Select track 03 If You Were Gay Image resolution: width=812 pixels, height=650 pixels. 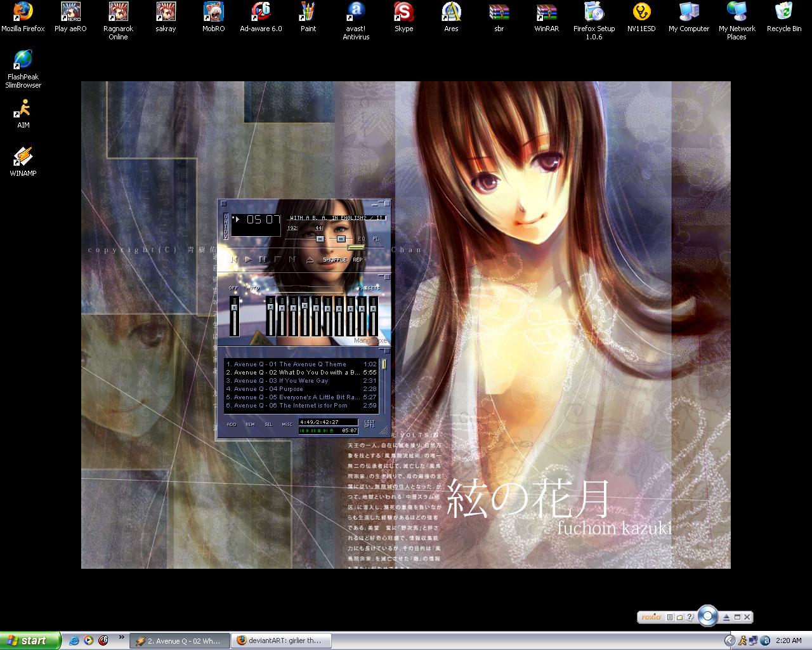click(x=301, y=381)
